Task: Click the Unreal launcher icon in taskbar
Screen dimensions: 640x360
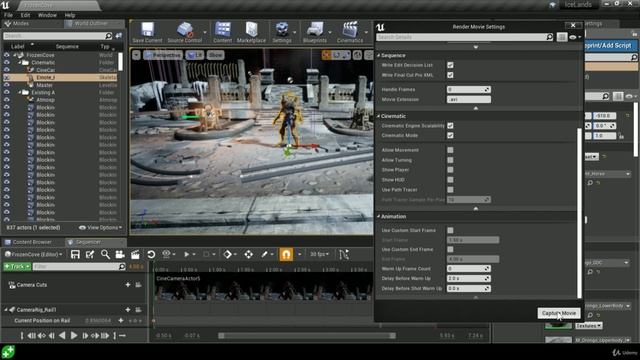Action: [8, 352]
